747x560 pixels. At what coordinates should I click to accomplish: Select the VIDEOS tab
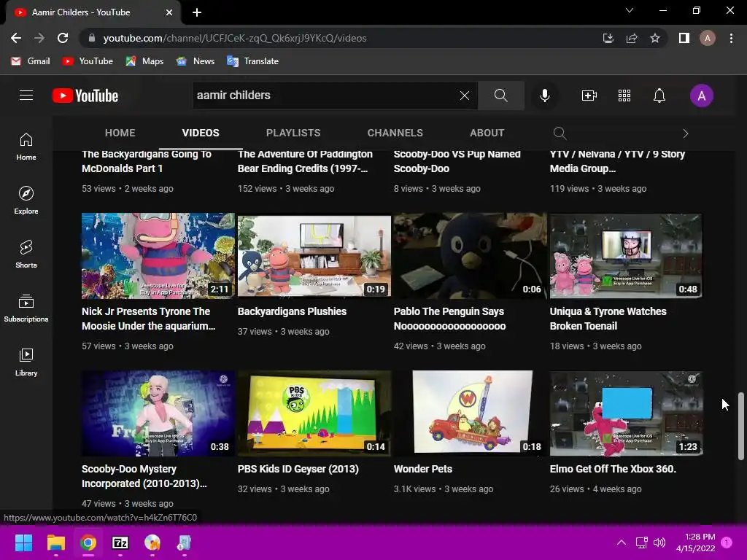click(x=201, y=133)
